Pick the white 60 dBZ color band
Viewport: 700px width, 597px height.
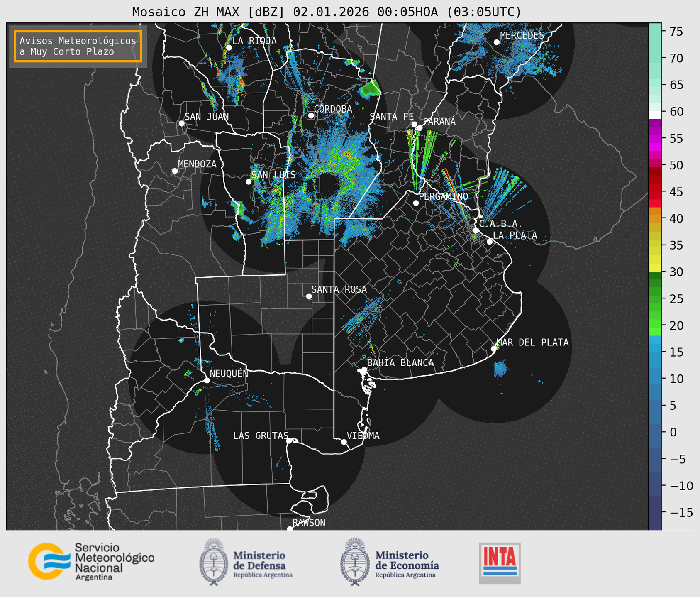[655, 114]
